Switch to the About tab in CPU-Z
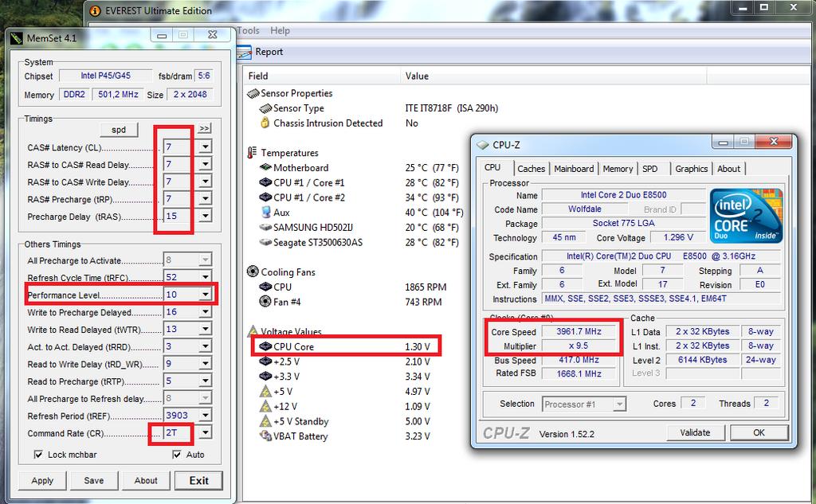Image resolution: width=816 pixels, height=504 pixels. 728,169
